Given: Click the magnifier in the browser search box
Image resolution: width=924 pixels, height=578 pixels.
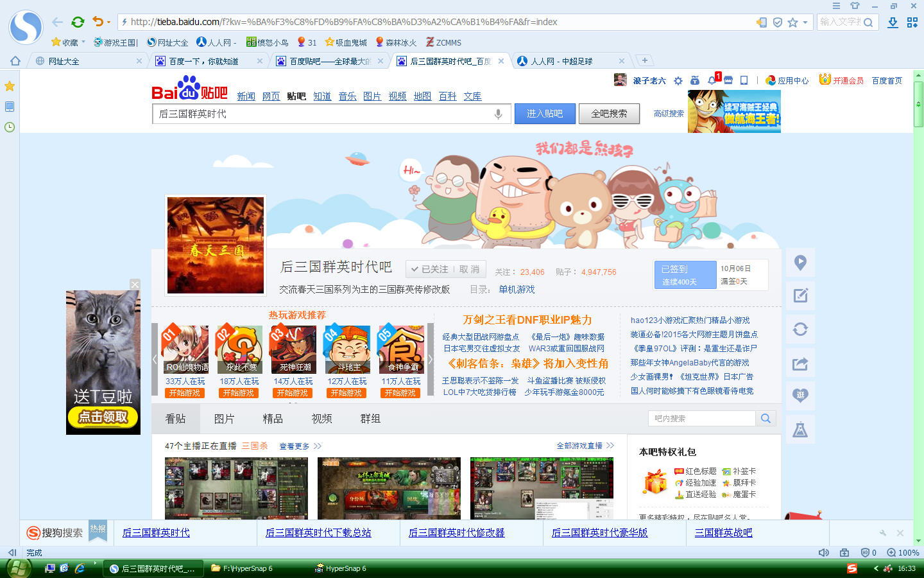Looking at the screenshot, I should (868, 22).
